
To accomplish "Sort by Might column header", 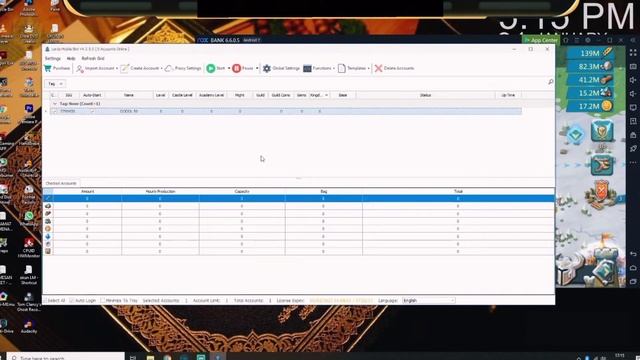I will pyautogui.click(x=240, y=95).
